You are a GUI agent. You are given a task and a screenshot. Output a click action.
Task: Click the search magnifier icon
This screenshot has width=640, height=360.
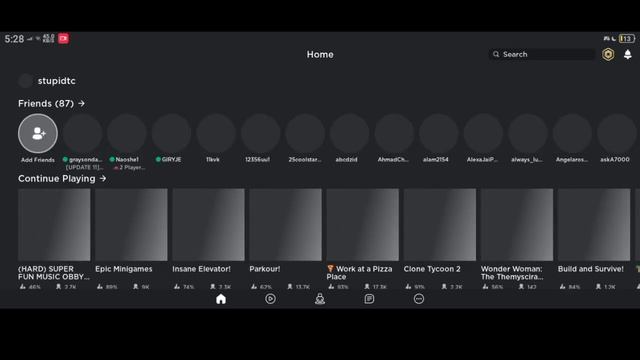[496, 54]
